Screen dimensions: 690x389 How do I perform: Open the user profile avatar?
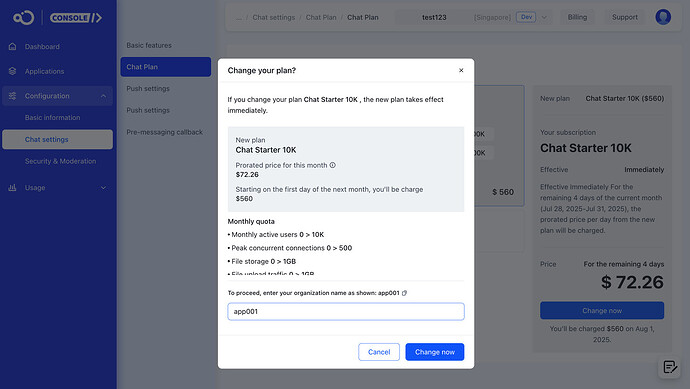click(x=663, y=17)
